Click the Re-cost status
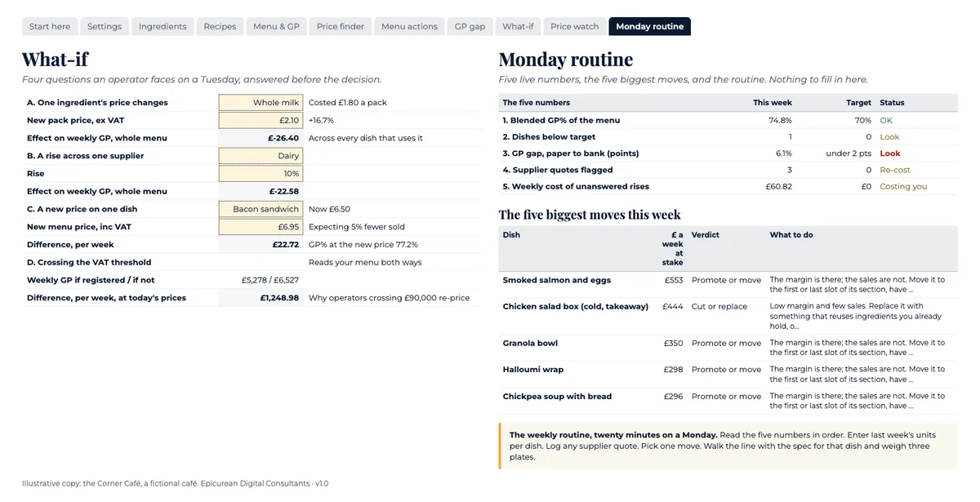The image size is (980, 502). pyautogui.click(x=895, y=170)
